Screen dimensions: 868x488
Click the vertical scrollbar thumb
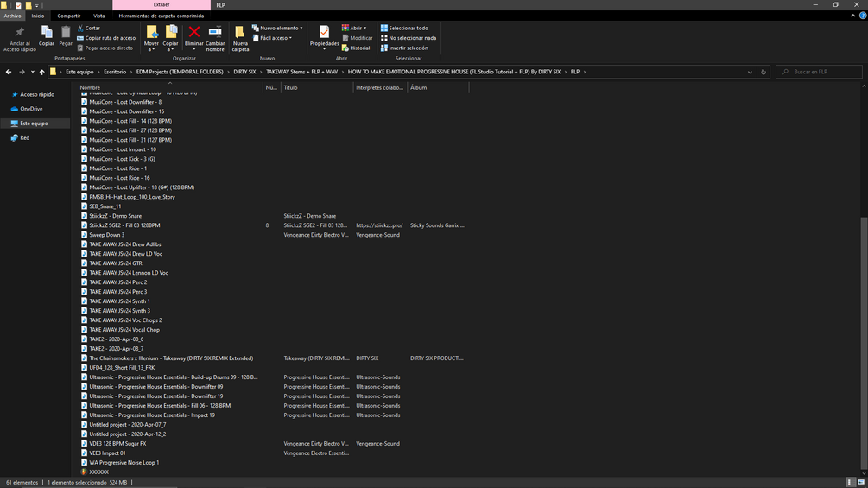pyautogui.click(x=864, y=344)
